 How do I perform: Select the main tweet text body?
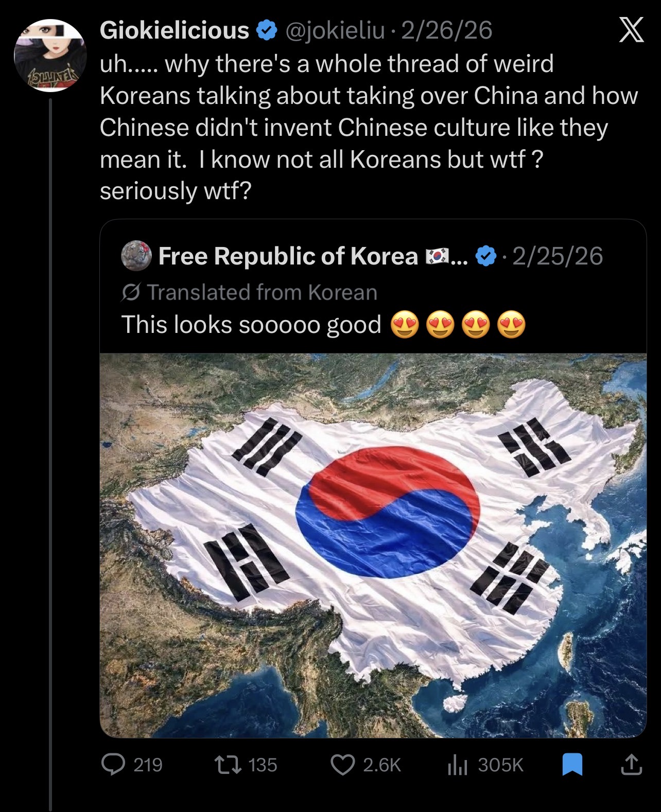click(x=369, y=127)
